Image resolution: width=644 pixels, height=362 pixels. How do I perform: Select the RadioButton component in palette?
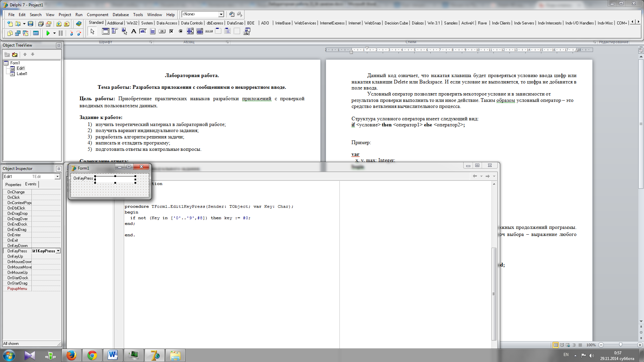click(181, 31)
